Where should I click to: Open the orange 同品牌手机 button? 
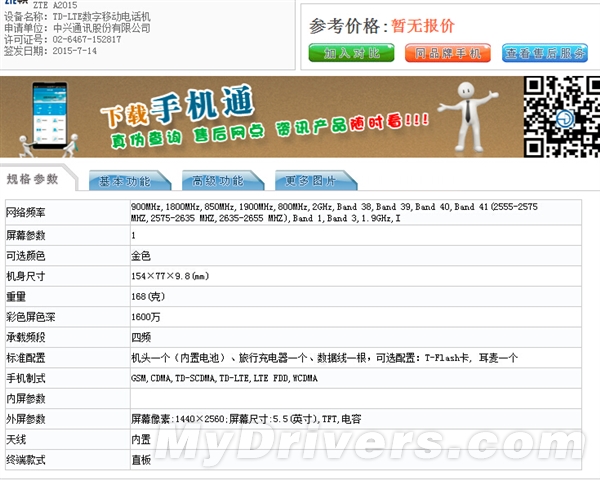[x=448, y=53]
